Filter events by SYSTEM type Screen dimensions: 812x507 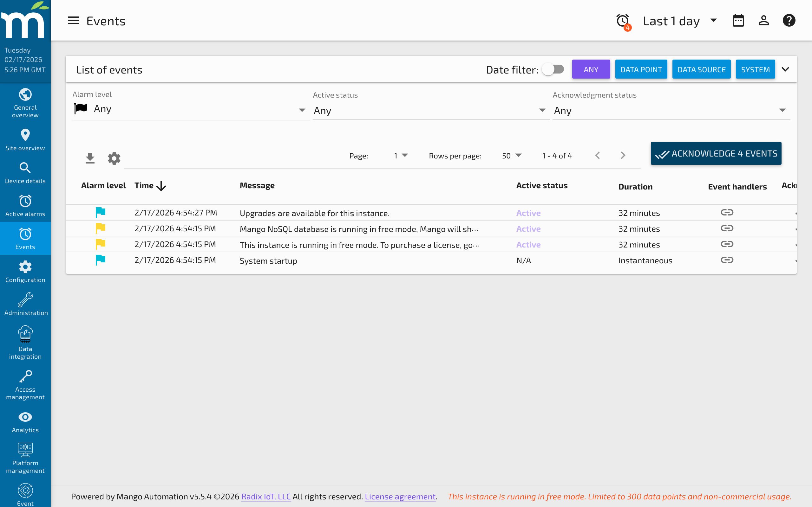[755, 69]
